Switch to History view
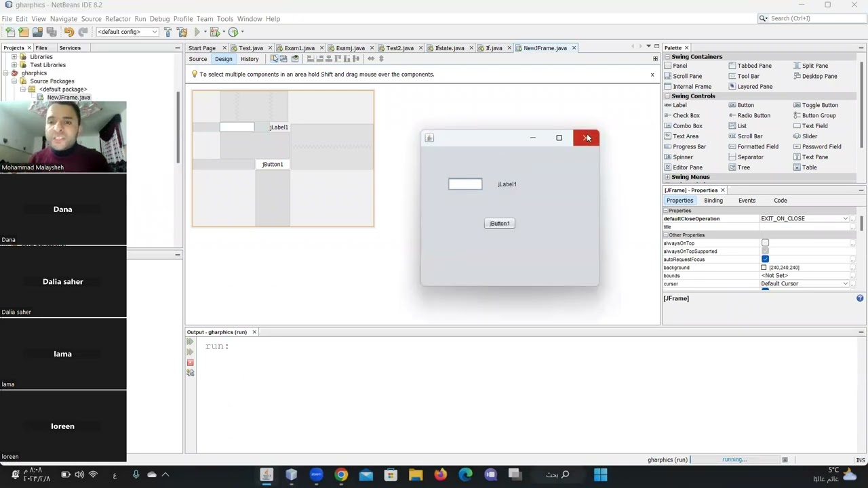868x488 pixels. [250, 59]
